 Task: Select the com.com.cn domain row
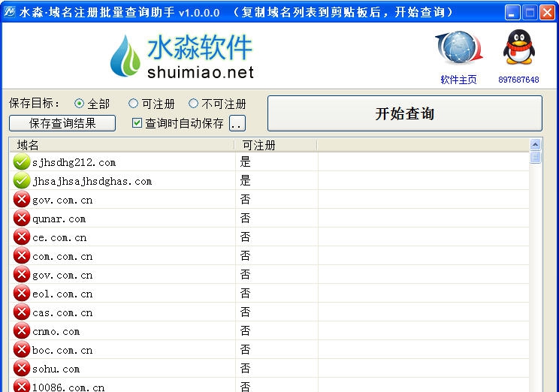tap(270, 256)
